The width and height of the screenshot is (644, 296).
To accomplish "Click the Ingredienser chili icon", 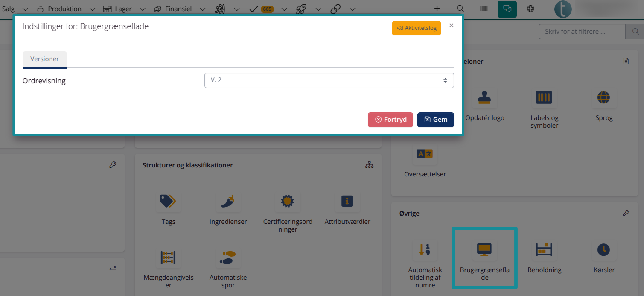I will coord(228,202).
